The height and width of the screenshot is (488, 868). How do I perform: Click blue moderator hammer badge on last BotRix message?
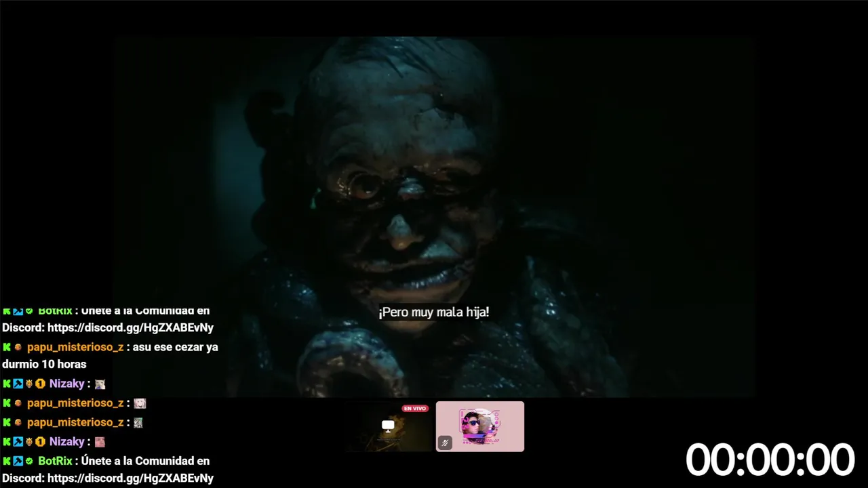[18, 461]
